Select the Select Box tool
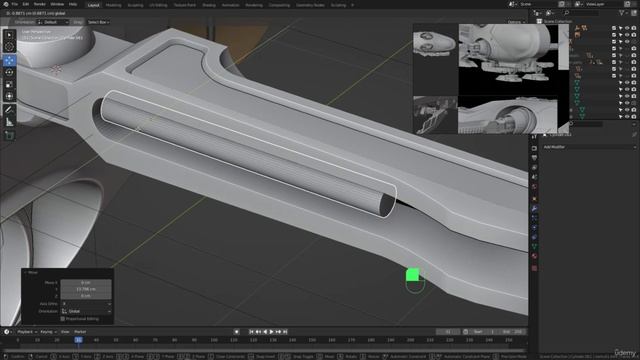 9,35
